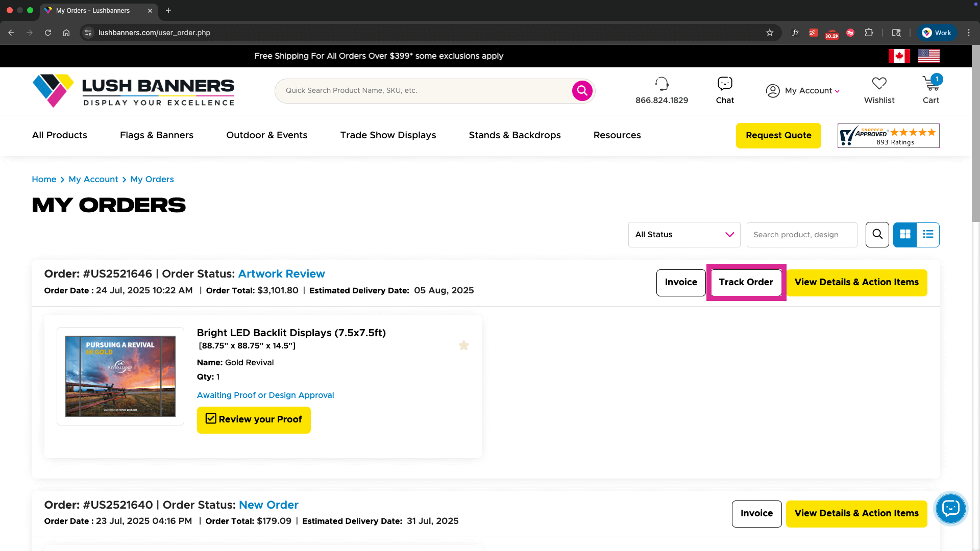Expand the My Account dropdown menu
This screenshot has height=551, width=980.
[803, 91]
